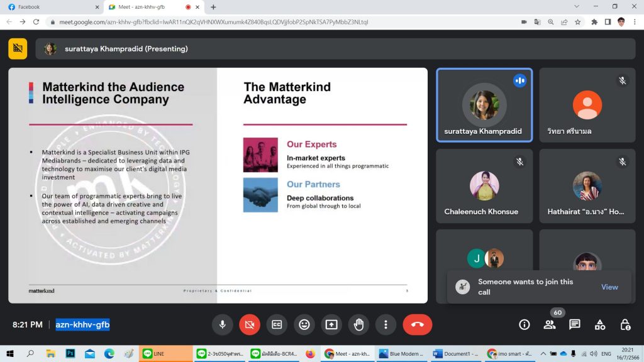Open a new browser tab
Screen dimensions: 644x362
tap(213, 7)
